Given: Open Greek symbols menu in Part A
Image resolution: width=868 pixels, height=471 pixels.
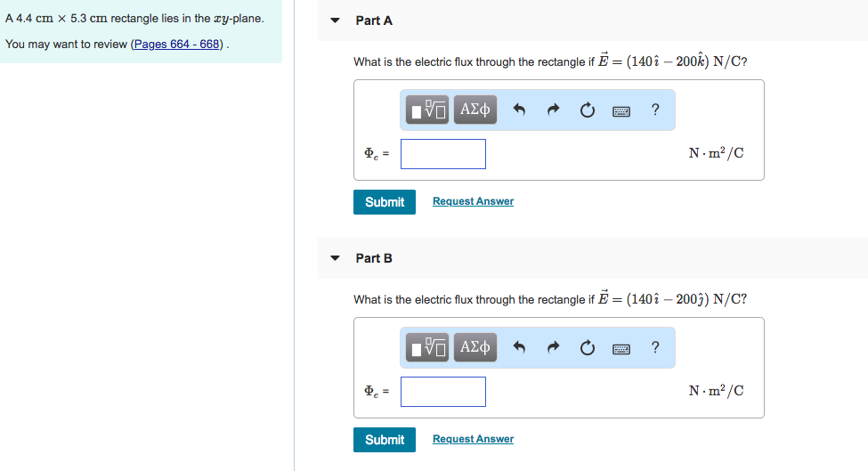Looking at the screenshot, I should coord(475,110).
